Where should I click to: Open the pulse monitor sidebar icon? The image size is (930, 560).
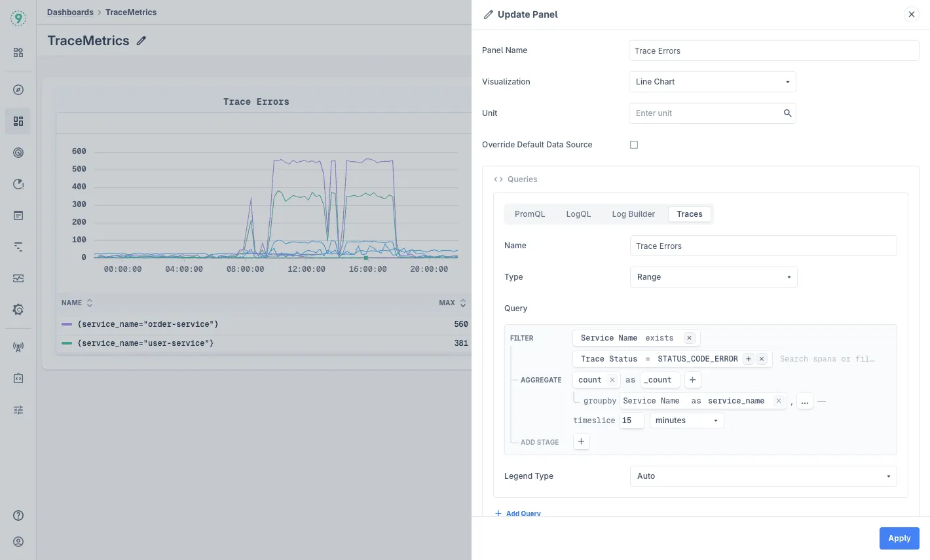pos(18,278)
